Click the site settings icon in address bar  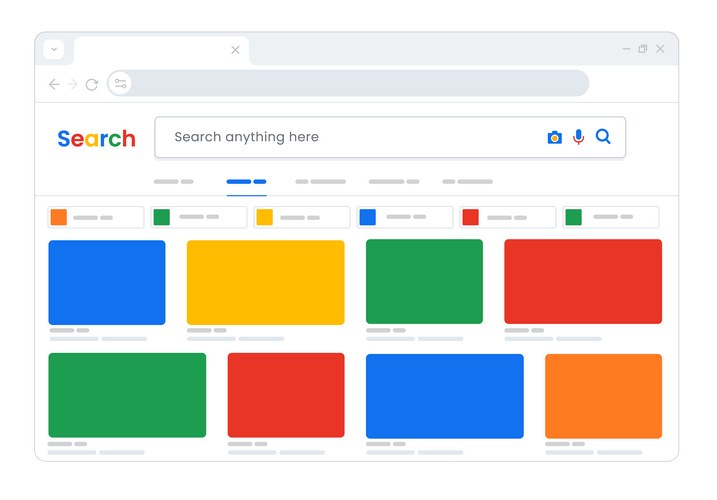tap(121, 84)
